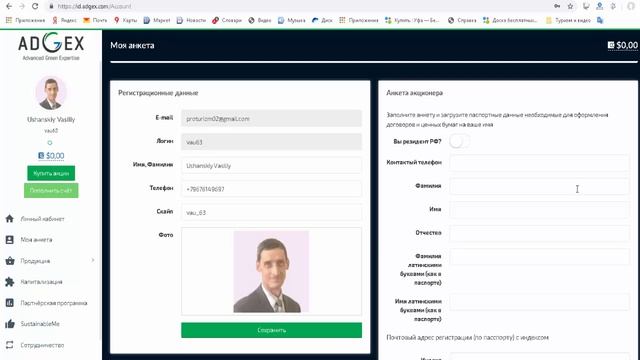Click the Фамилия input field
The width and height of the screenshot is (640, 360).
point(539,186)
